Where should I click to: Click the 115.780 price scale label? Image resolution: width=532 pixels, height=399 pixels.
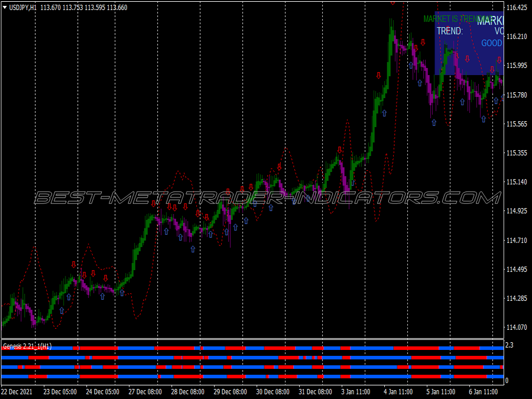coord(517,95)
